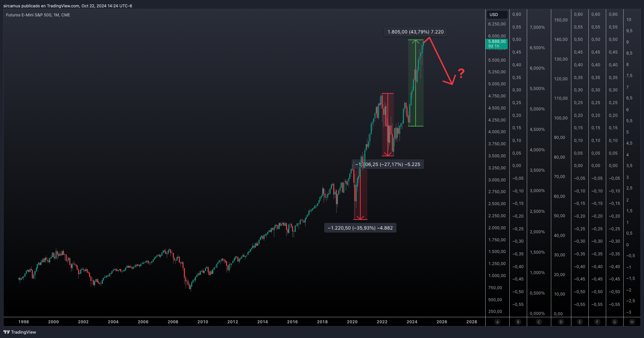Screen dimensions: 644x338
Task: Click the 250,00 price axis value
Action: pyautogui.click(x=495, y=312)
